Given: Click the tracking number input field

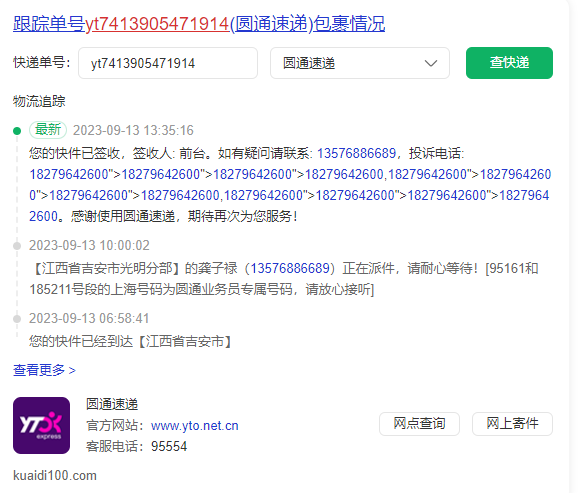Looking at the screenshot, I should tap(168, 63).
